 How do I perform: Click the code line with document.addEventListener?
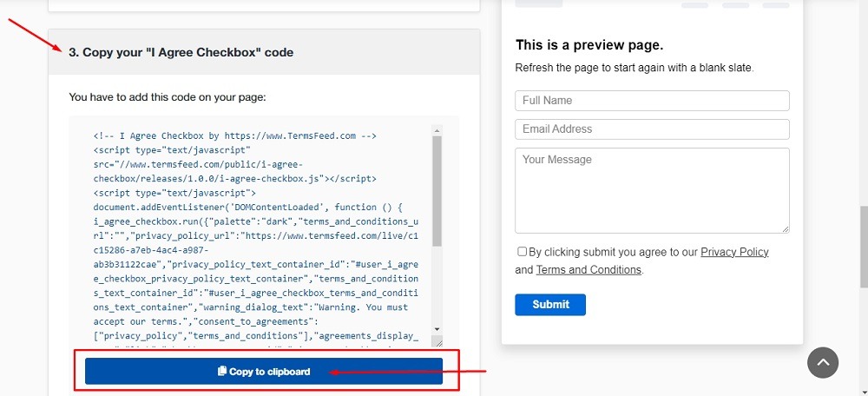pyautogui.click(x=247, y=208)
